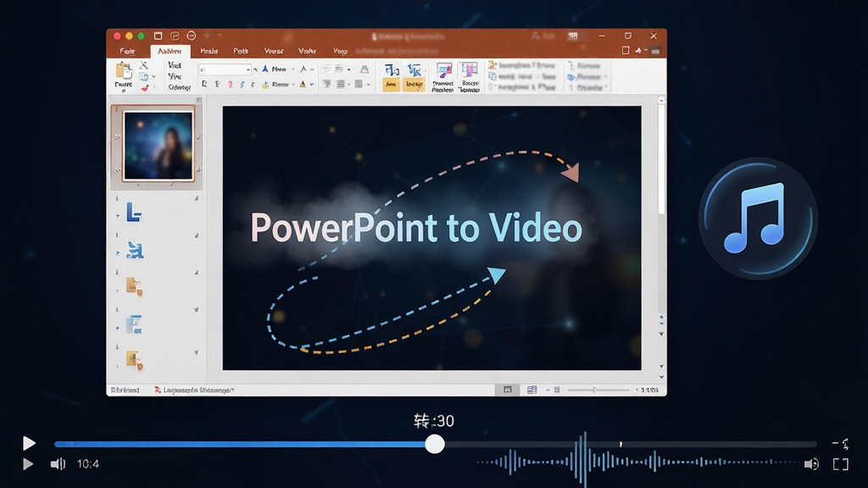Screen dimensions: 868x488
Task: Click the highlighter icon left of the font color A
Action: pyautogui.click(x=265, y=85)
